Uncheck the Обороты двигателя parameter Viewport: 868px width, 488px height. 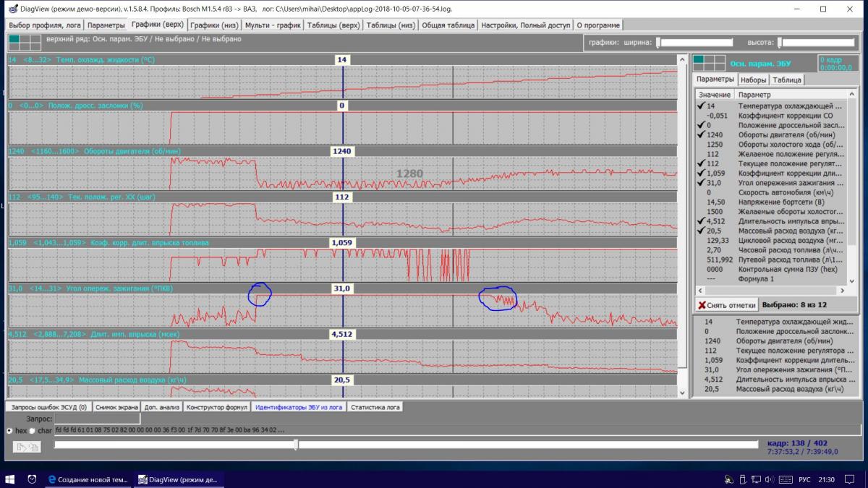[700, 134]
